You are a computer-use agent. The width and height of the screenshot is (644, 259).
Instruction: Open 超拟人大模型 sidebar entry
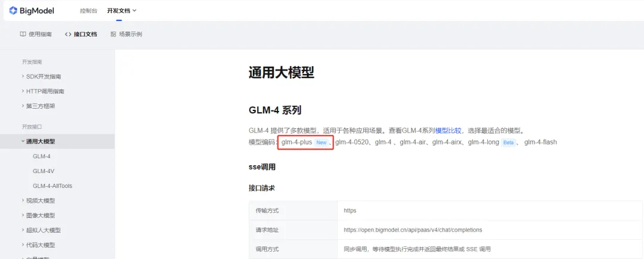(x=44, y=230)
